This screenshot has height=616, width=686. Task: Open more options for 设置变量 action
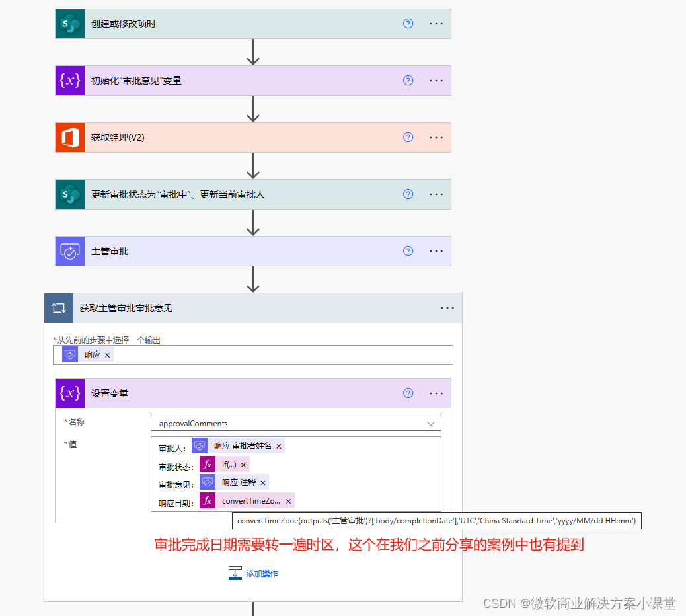[436, 393]
